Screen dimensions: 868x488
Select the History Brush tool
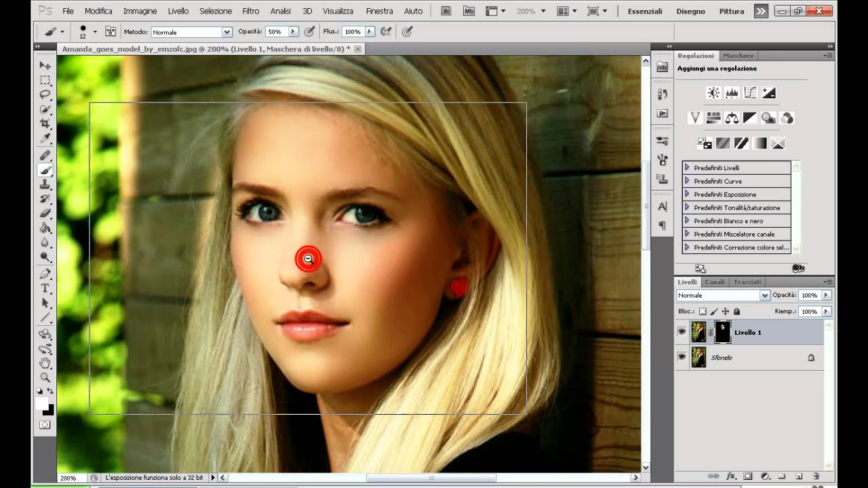point(45,199)
